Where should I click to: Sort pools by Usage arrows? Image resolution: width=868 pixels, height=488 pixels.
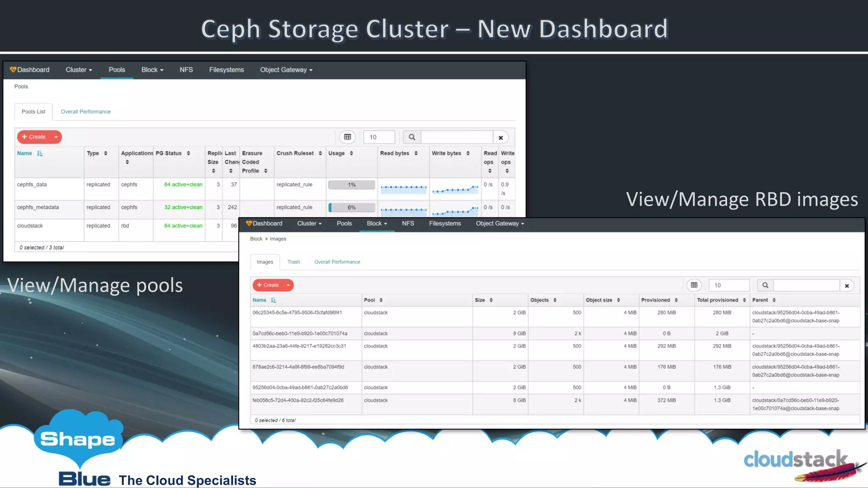(x=351, y=153)
